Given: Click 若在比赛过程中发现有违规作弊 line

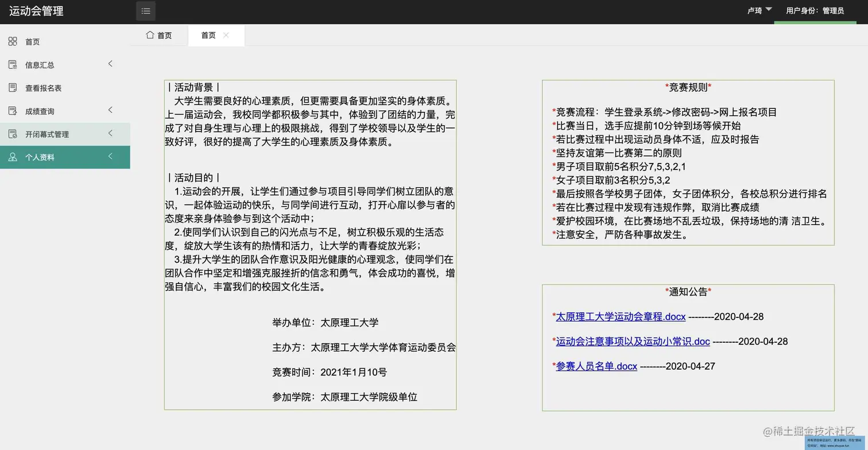Looking at the screenshot, I should (656, 207).
